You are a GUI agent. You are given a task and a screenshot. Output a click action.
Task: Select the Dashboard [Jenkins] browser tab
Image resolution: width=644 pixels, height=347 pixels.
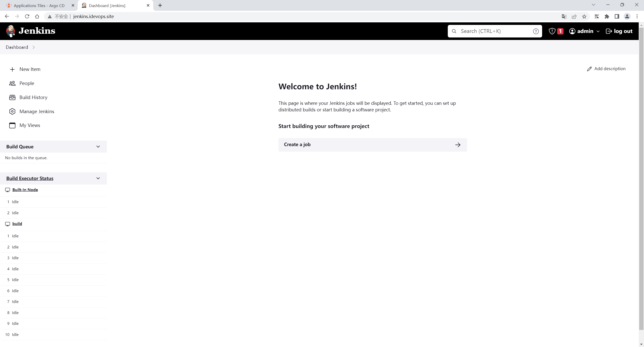coord(116,6)
